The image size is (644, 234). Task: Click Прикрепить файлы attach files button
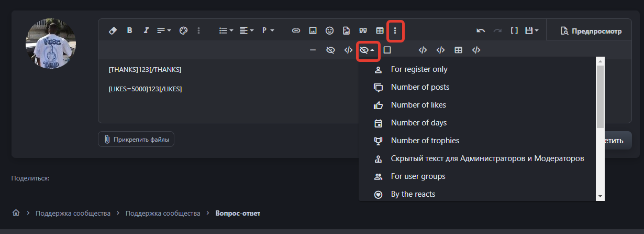[x=136, y=139]
